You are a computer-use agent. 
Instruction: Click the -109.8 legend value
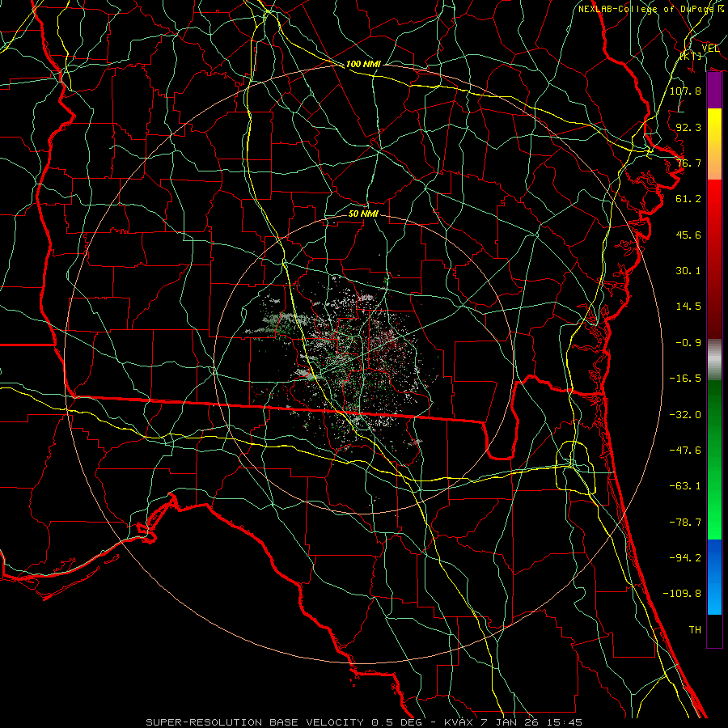pos(682,594)
